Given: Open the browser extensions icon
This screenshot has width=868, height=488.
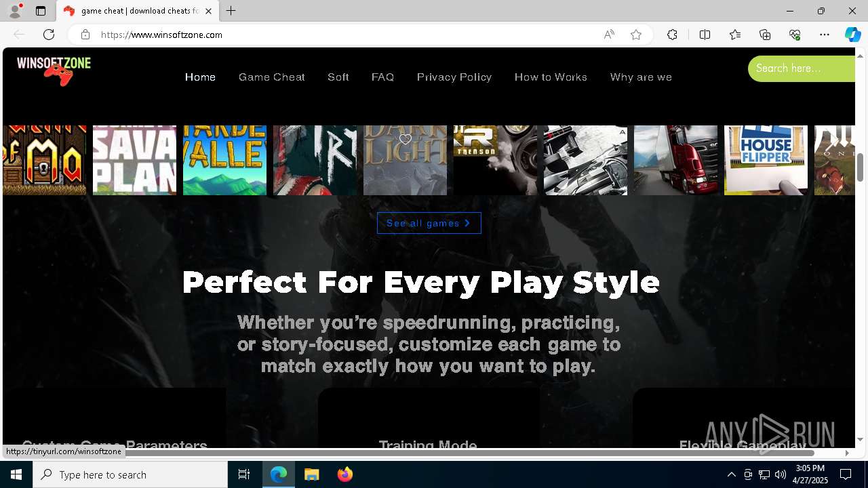Looking at the screenshot, I should point(672,35).
